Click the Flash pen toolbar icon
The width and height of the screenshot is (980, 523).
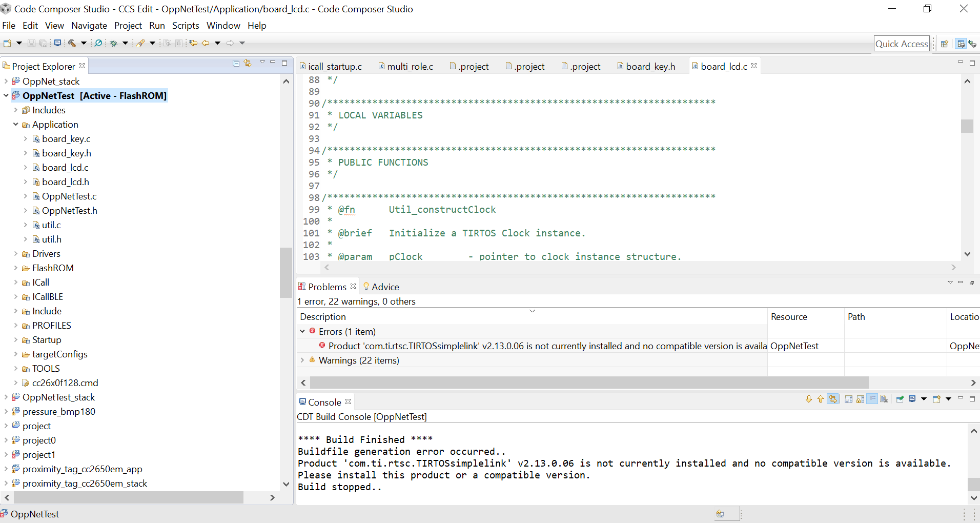point(140,43)
